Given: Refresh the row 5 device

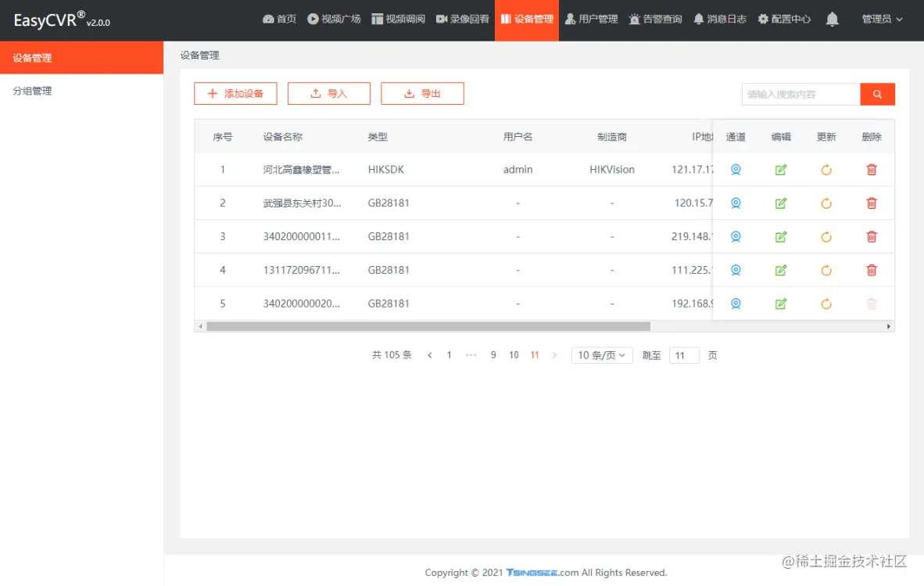Looking at the screenshot, I should [x=826, y=304].
